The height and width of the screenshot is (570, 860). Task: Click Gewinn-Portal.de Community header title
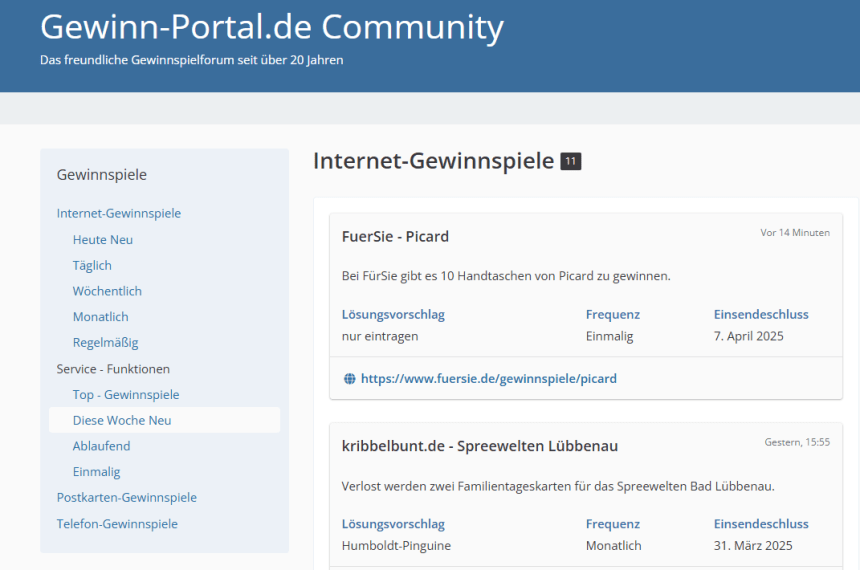pyautogui.click(x=271, y=27)
